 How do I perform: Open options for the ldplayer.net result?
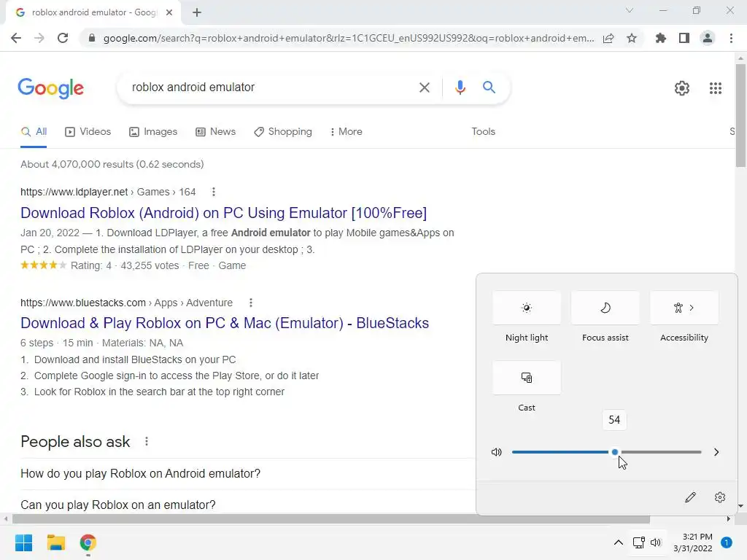coord(214,192)
